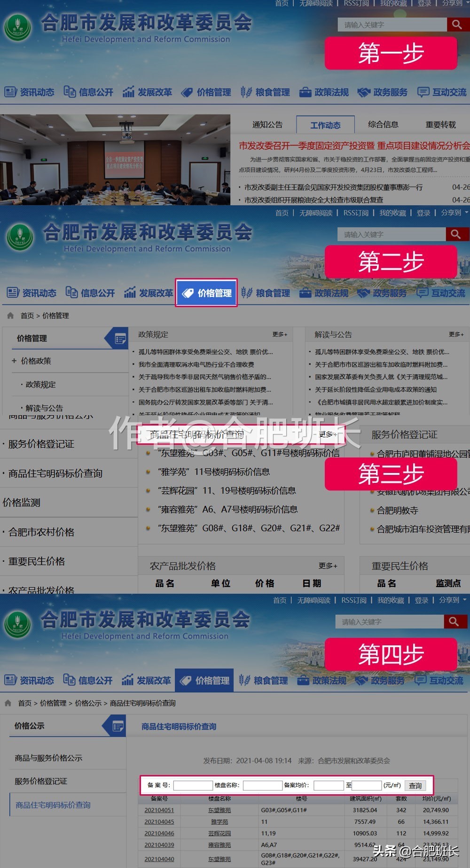Select 商品与服务价格公示 in sidebar
The height and width of the screenshot is (868, 470).
(48, 758)
